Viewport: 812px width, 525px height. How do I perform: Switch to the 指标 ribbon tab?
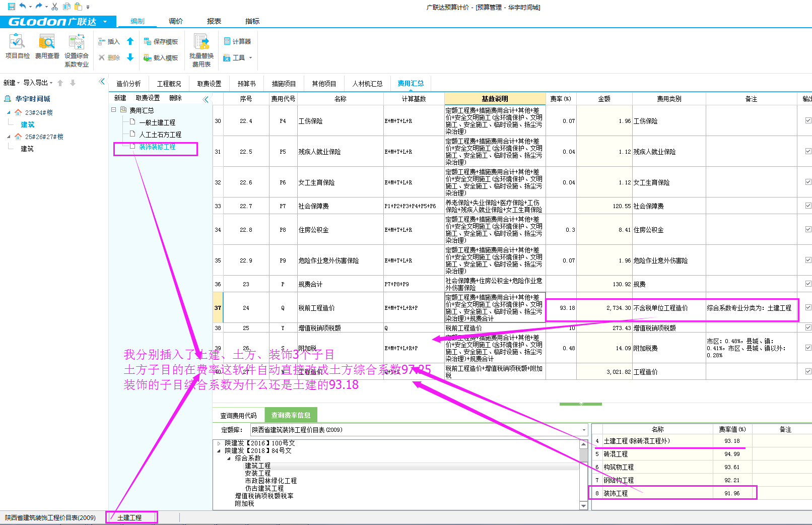point(252,21)
